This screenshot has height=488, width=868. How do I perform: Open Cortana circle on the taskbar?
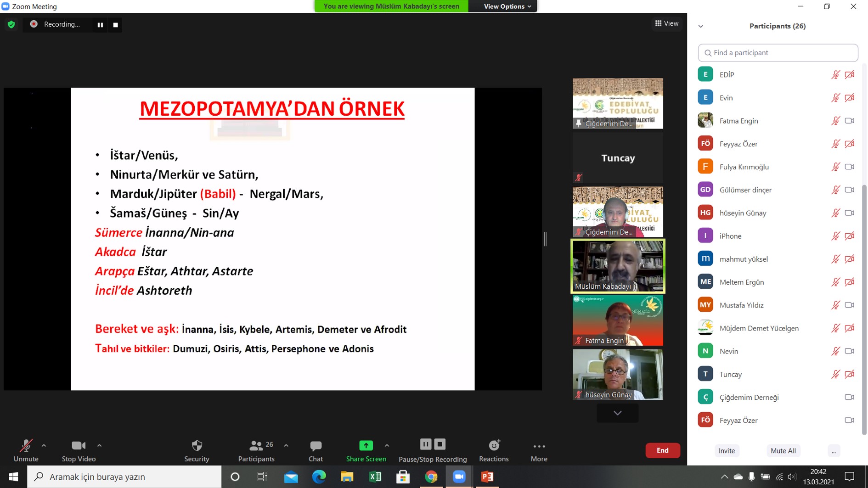[x=235, y=477]
